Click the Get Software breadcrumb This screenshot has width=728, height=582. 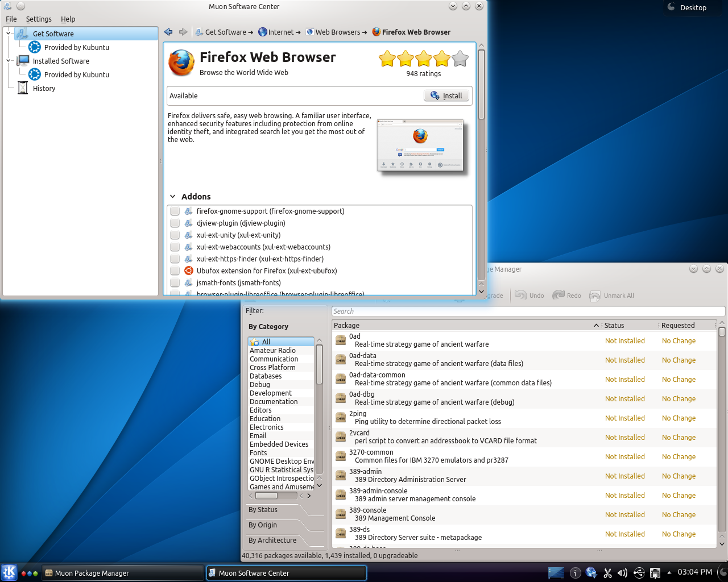pyautogui.click(x=224, y=32)
